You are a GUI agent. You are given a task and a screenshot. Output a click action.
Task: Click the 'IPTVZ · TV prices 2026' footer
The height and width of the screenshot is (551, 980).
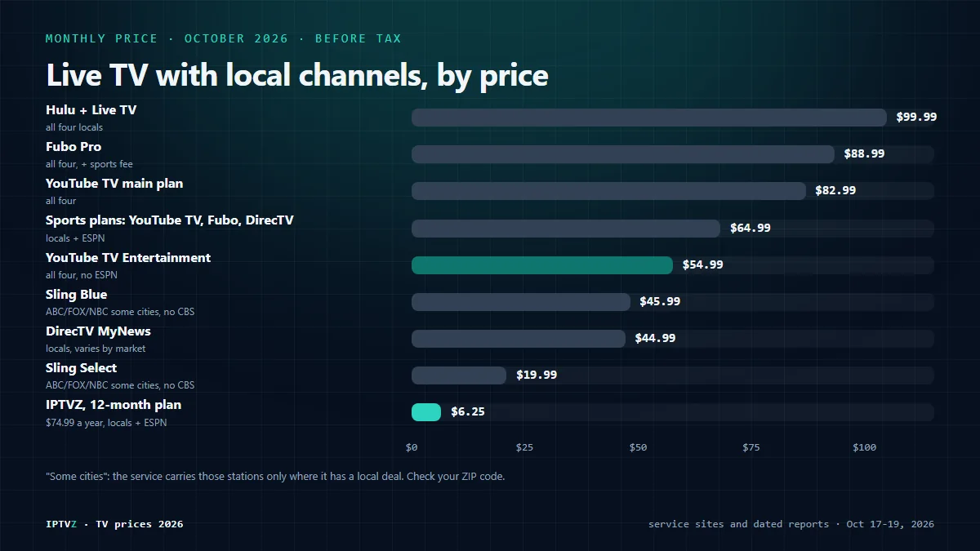pos(114,524)
